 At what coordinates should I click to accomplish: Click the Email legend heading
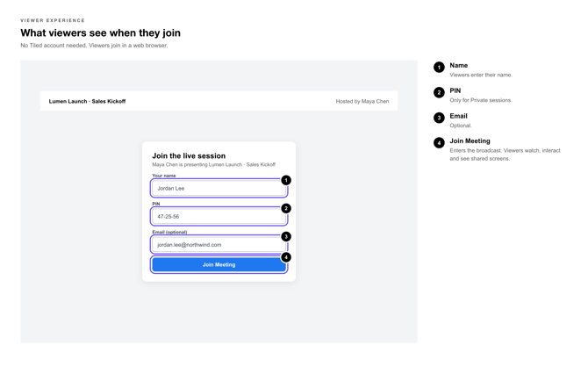(x=458, y=116)
